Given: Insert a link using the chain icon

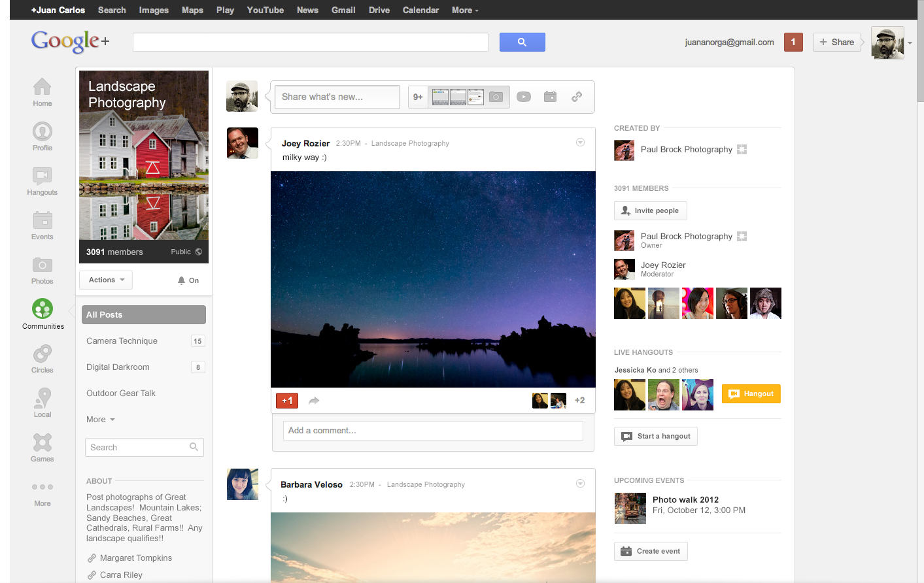Looking at the screenshot, I should [576, 96].
